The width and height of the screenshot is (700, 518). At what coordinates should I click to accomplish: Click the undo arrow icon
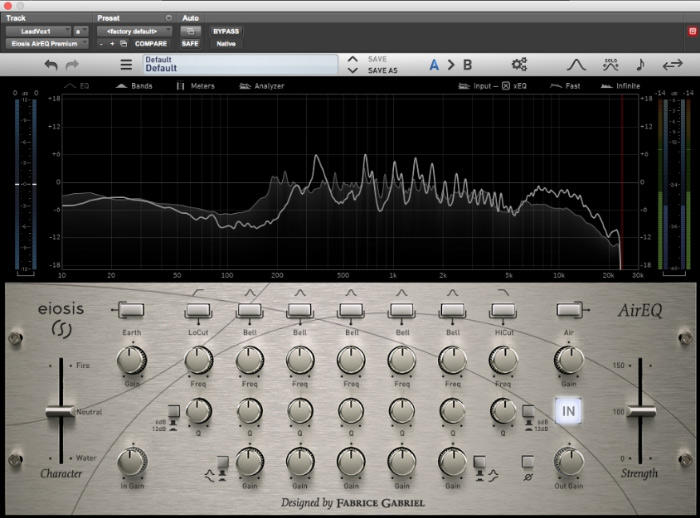click(51, 65)
